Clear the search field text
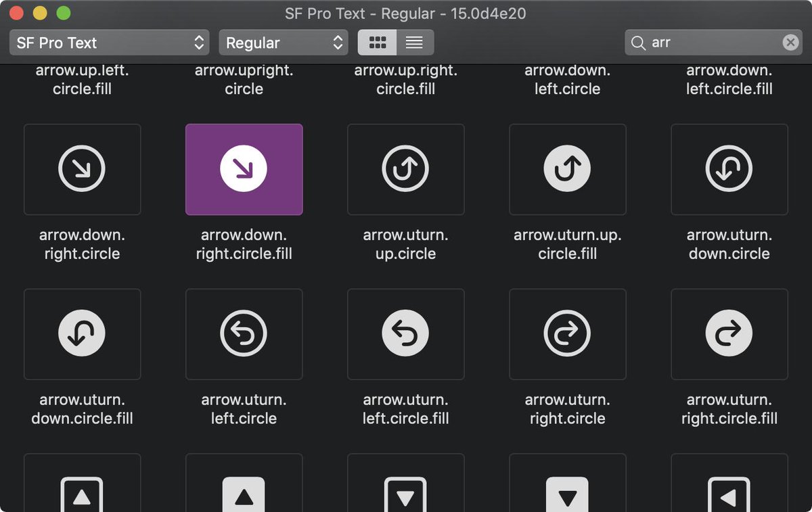The width and height of the screenshot is (812, 512). [790, 43]
